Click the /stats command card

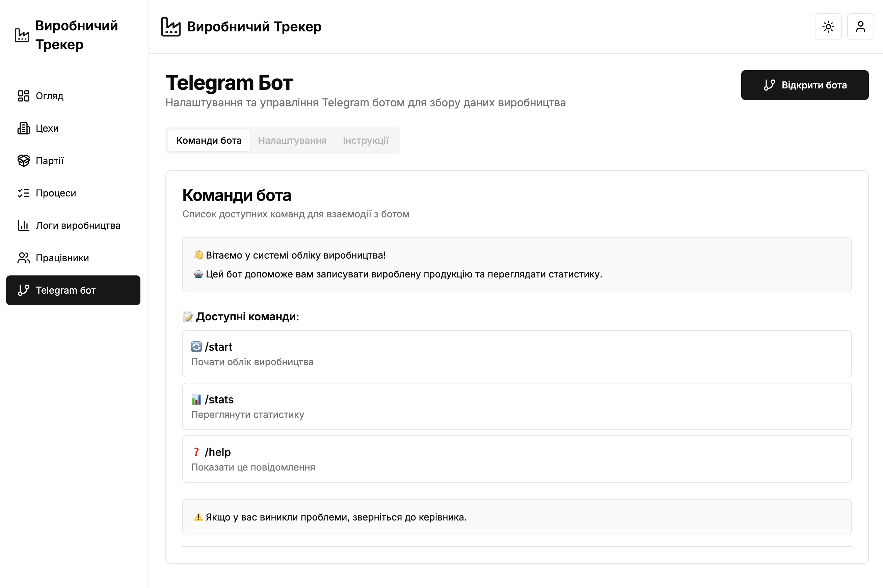tap(517, 406)
